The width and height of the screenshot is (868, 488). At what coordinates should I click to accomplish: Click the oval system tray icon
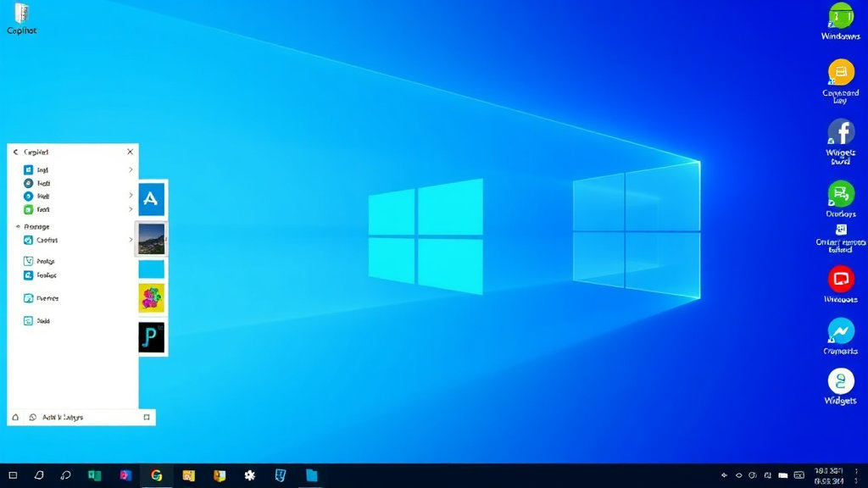point(738,475)
